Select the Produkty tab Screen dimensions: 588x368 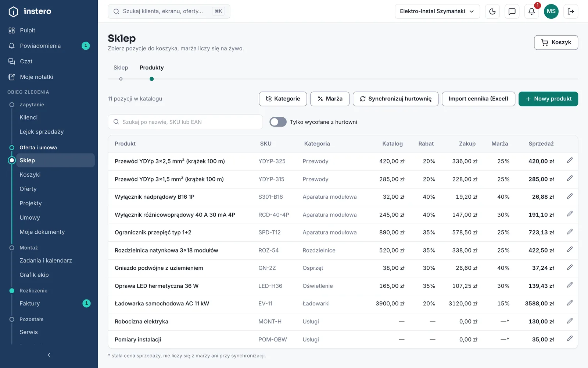pos(151,68)
